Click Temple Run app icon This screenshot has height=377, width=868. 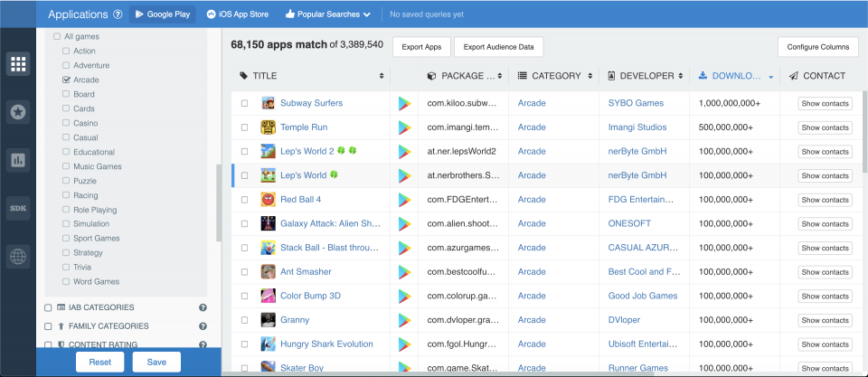[268, 127]
